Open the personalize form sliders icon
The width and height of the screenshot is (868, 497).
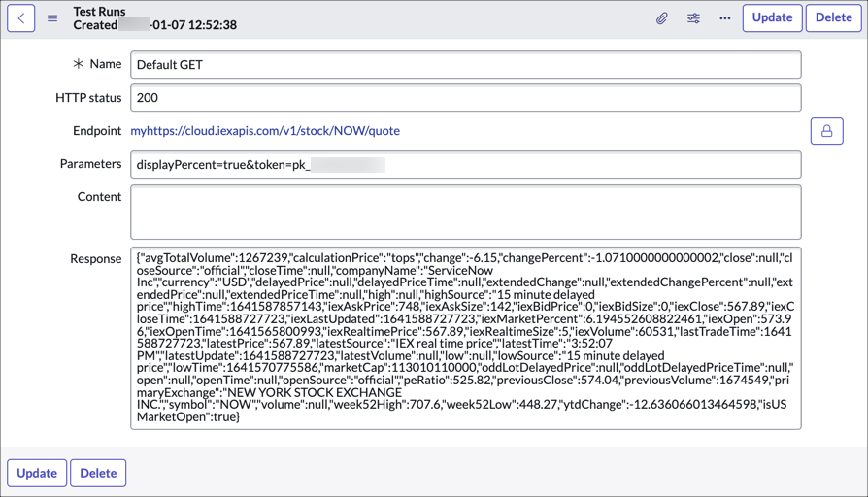[693, 18]
